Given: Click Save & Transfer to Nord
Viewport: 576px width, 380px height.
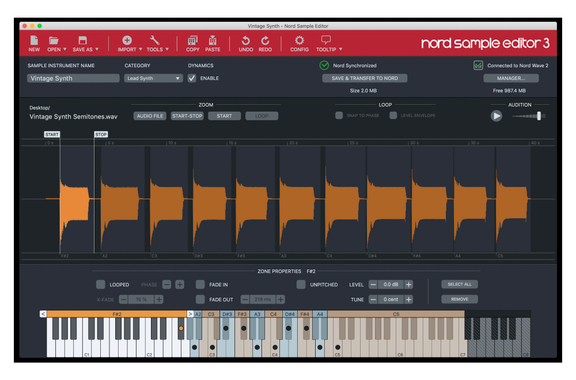Looking at the screenshot, I should click(x=365, y=78).
